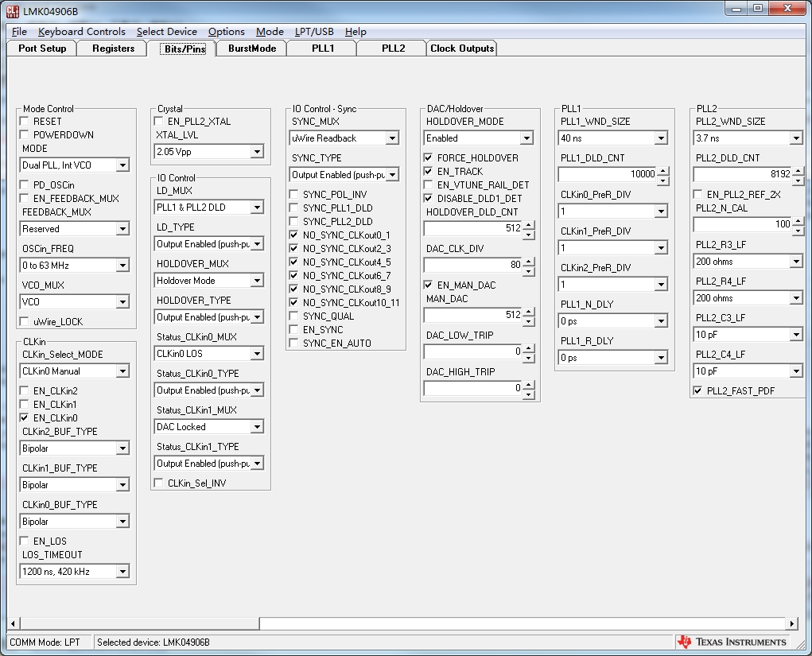Click the DAC_LOW_TRIP value field
The height and width of the screenshot is (656, 812).
coord(473,351)
